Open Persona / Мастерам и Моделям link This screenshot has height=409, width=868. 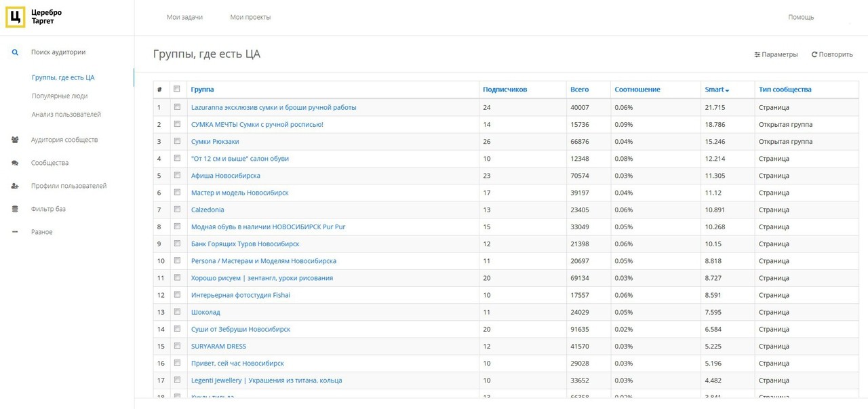[263, 260]
